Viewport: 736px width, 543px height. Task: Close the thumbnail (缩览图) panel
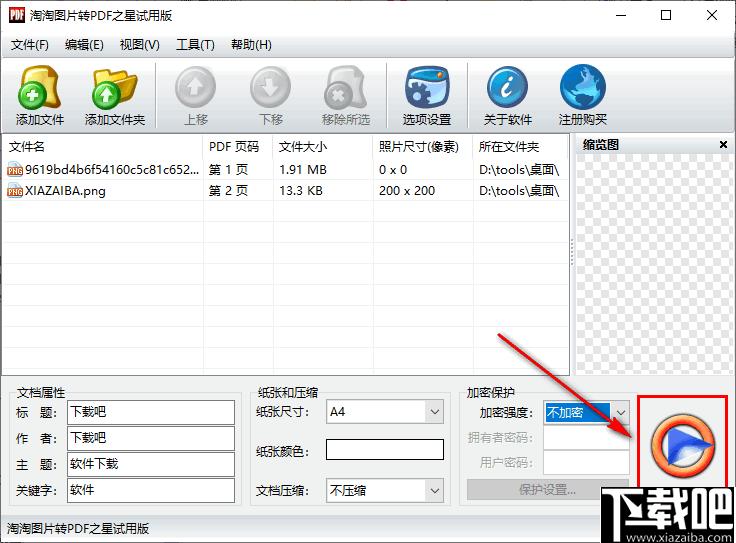click(x=723, y=145)
